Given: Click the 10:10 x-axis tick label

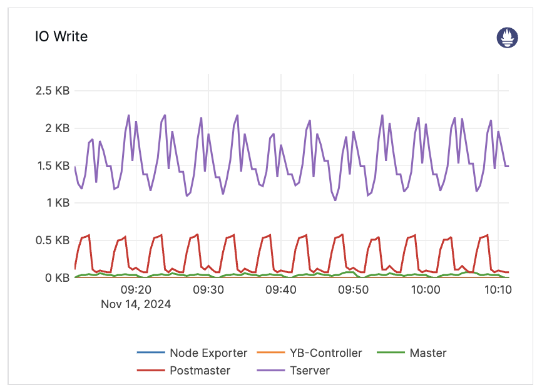Looking at the screenshot, I should point(498,290).
